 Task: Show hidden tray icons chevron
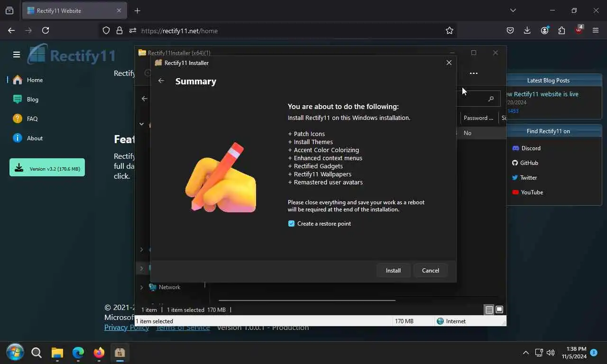pyautogui.click(x=525, y=353)
